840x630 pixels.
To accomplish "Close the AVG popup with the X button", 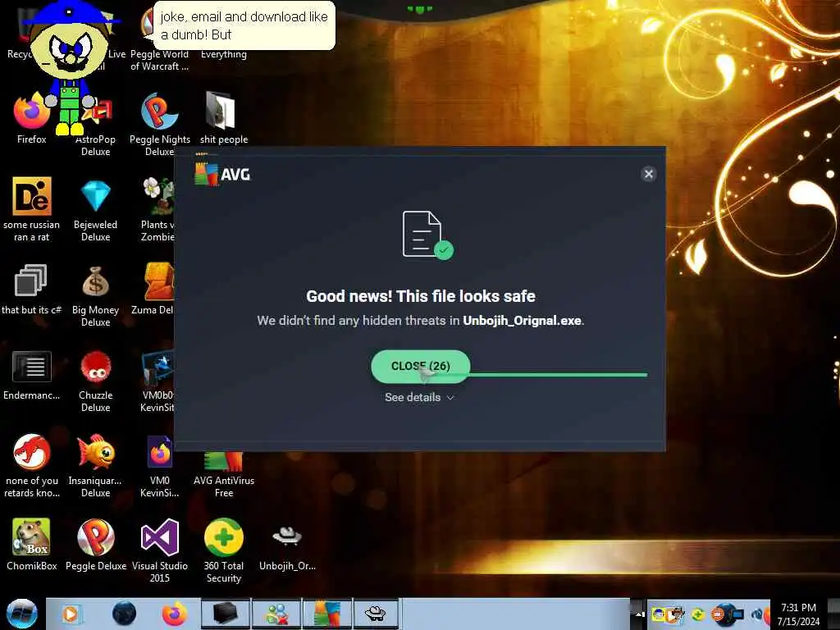I will pyautogui.click(x=648, y=174).
